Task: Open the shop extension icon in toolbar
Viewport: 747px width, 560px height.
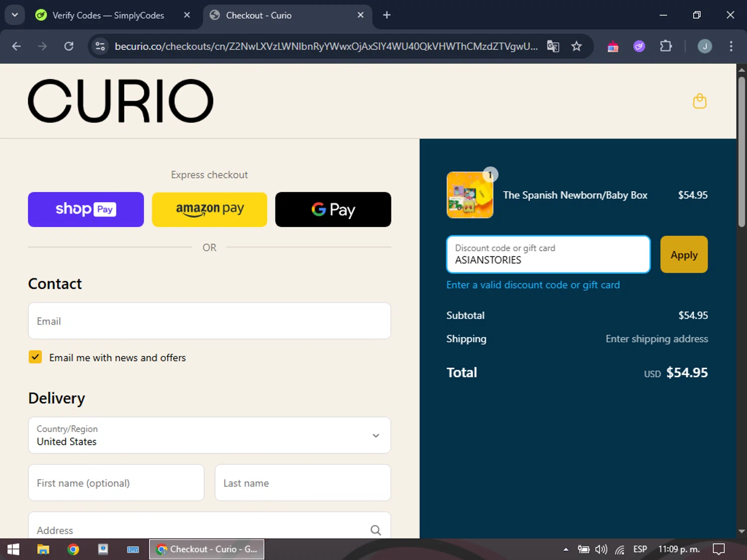Action: [x=613, y=46]
